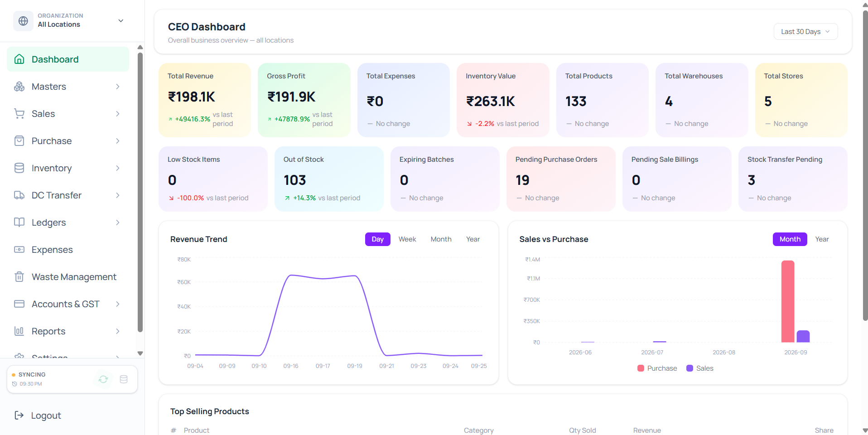Image resolution: width=868 pixels, height=435 pixels.
Task: Select Year in Sales vs Purchase chart
Action: [x=822, y=239]
